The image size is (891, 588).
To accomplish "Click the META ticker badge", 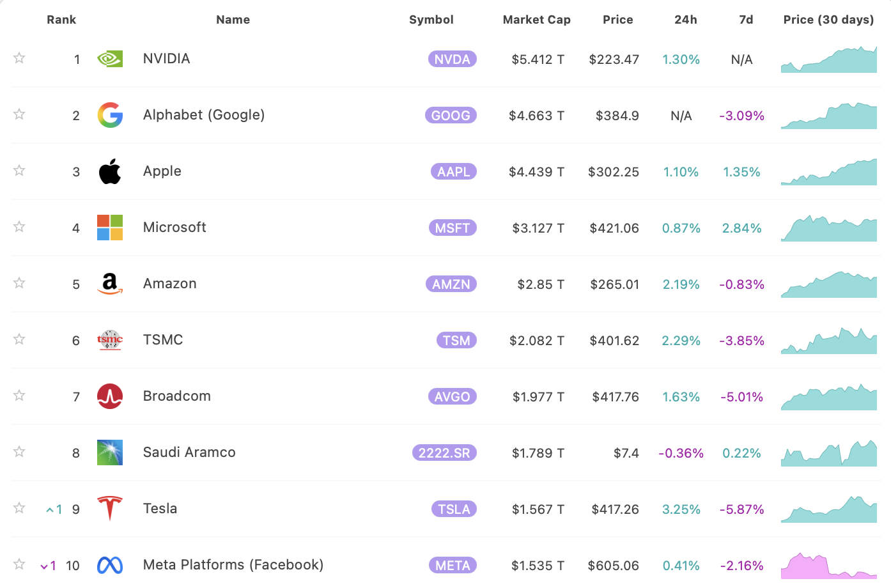I will pyautogui.click(x=453, y=566).
